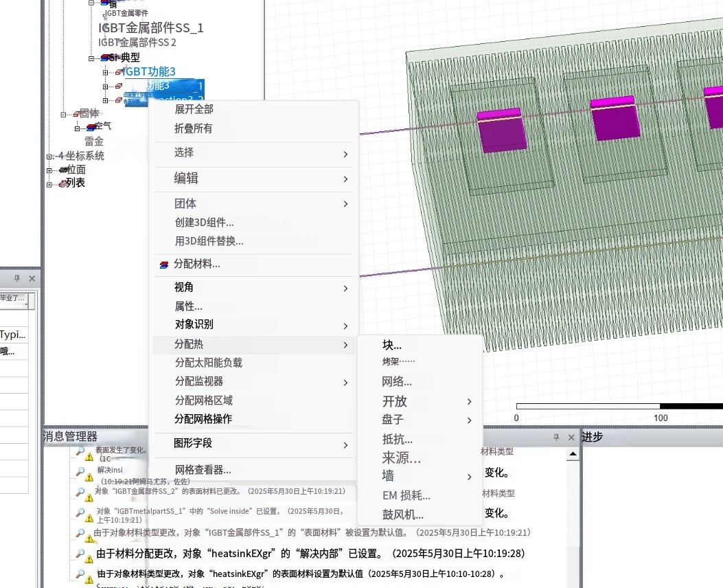This screenshot has height=588, width=723.
Task: Click the scroll-up arrow in the message manager
Action: (x=571, y=454)
